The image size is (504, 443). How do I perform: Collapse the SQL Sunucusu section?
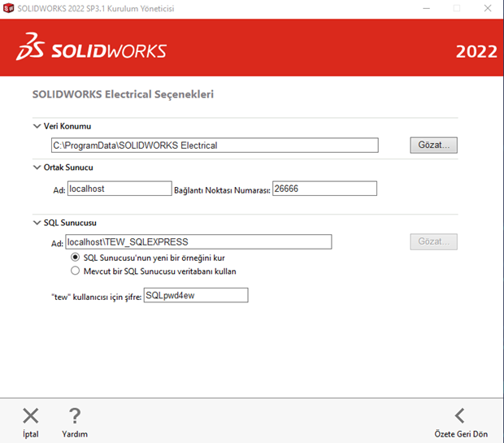(x=37, y=223)
